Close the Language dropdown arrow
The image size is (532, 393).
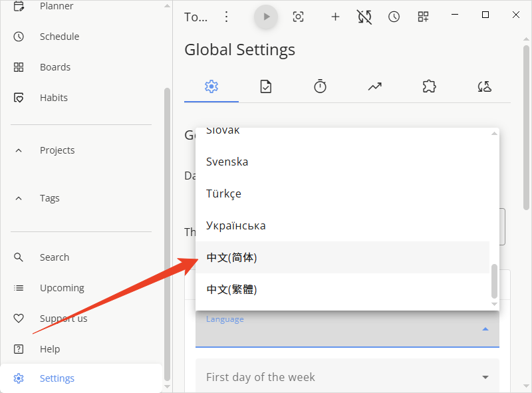point(485,329)
